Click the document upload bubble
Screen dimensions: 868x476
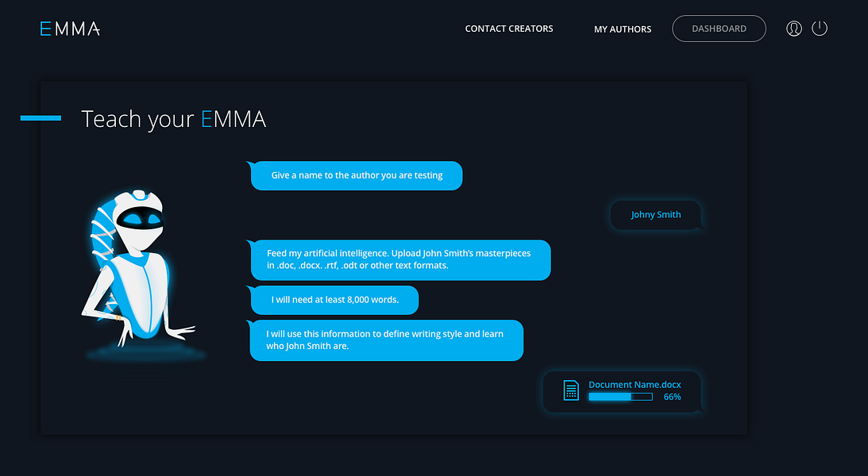click(x=623, y=391)
